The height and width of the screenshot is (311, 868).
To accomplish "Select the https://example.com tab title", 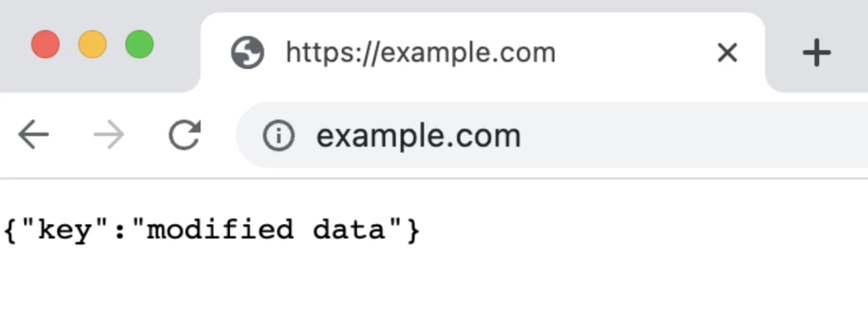I will (420, 53).
